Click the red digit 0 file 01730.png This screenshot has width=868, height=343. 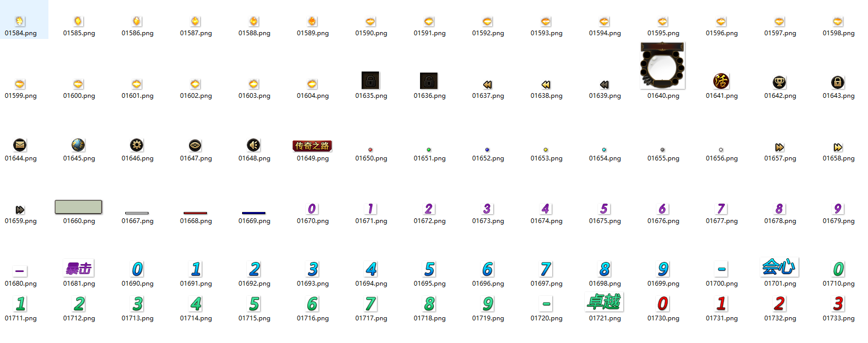pyautogui.click(x=663, y=304)
